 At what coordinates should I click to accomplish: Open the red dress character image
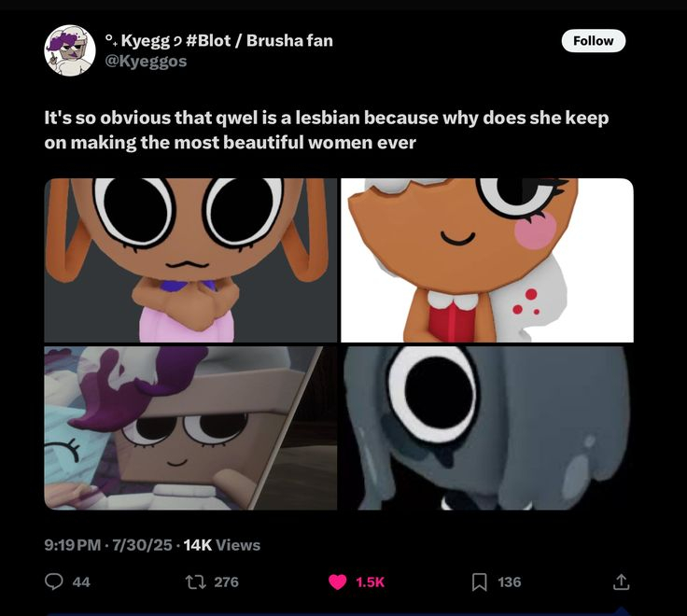pos(487,259)
